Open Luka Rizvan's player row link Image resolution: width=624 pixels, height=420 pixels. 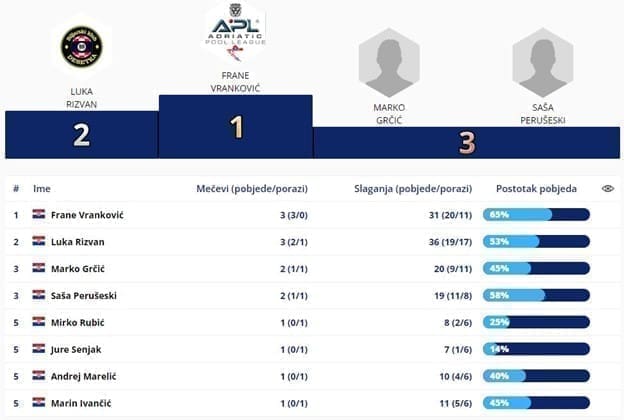coord(77,241)
